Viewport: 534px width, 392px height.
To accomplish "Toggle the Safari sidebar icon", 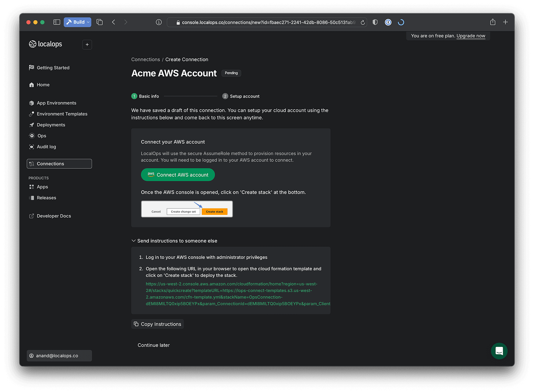I will [56, 22].
